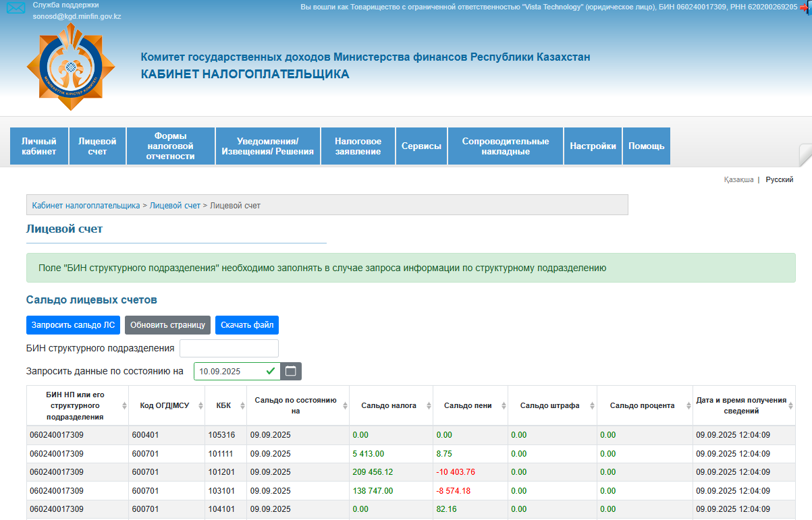Open the Сервисы menu item

click(x=421, y=146)
